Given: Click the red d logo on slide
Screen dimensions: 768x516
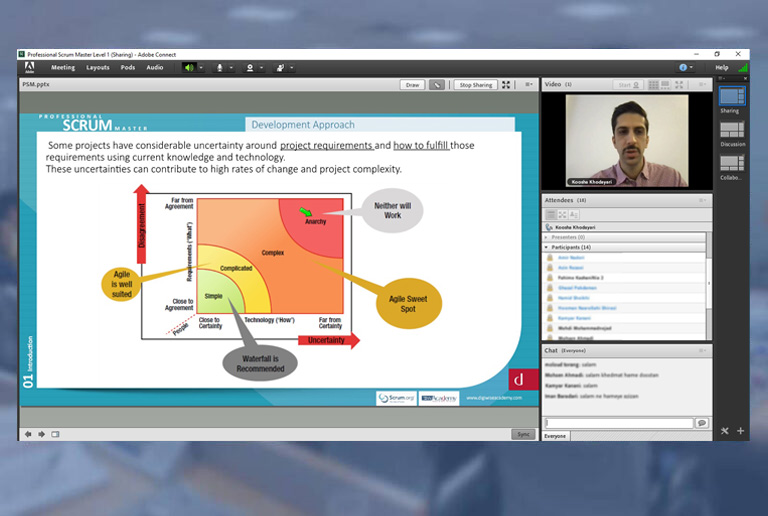Looking at the screenshot, I should [x=524, y=378].
